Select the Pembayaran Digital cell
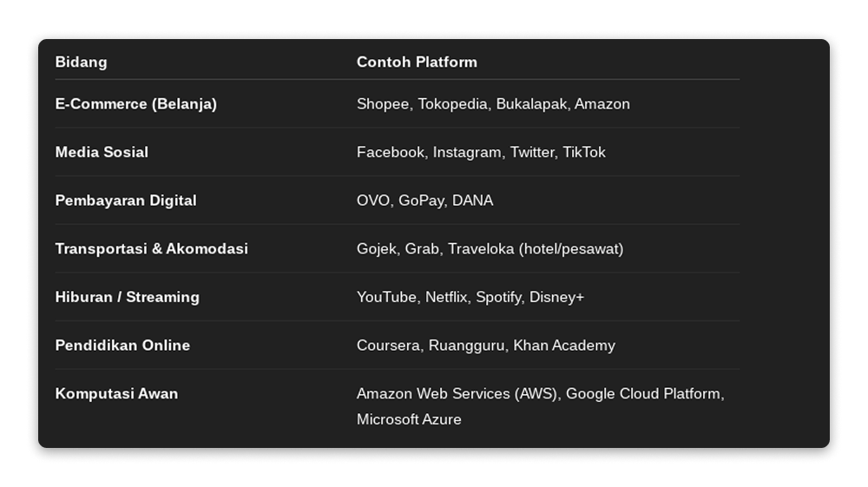Image resolution: width=868 pixels, height=487 pixels. click(x=126, y=201)
